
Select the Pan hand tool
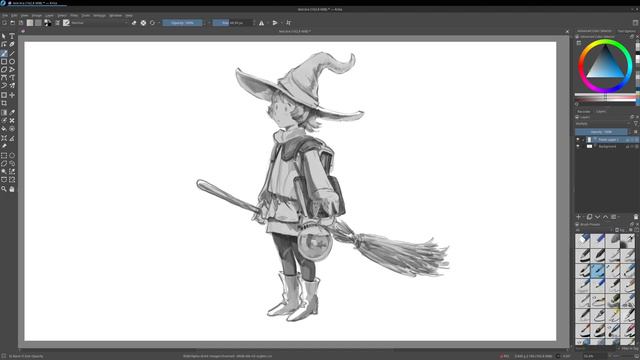(12, 189)
